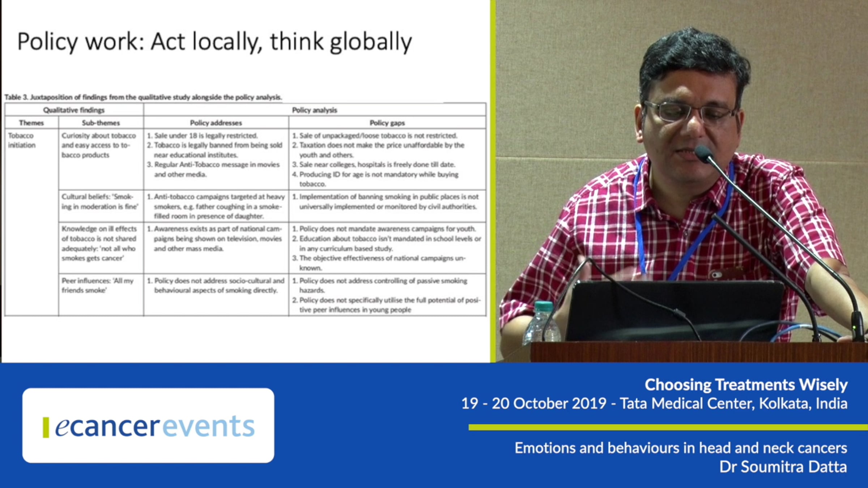This screenshot has height=488, width=868.
Task: Click the 'Policy analysis' table header
Action: point(314,110)
